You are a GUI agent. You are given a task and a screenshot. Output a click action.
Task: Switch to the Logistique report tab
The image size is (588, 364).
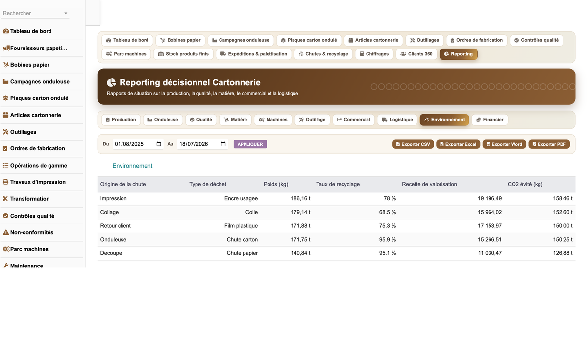[x=397, y=120]
